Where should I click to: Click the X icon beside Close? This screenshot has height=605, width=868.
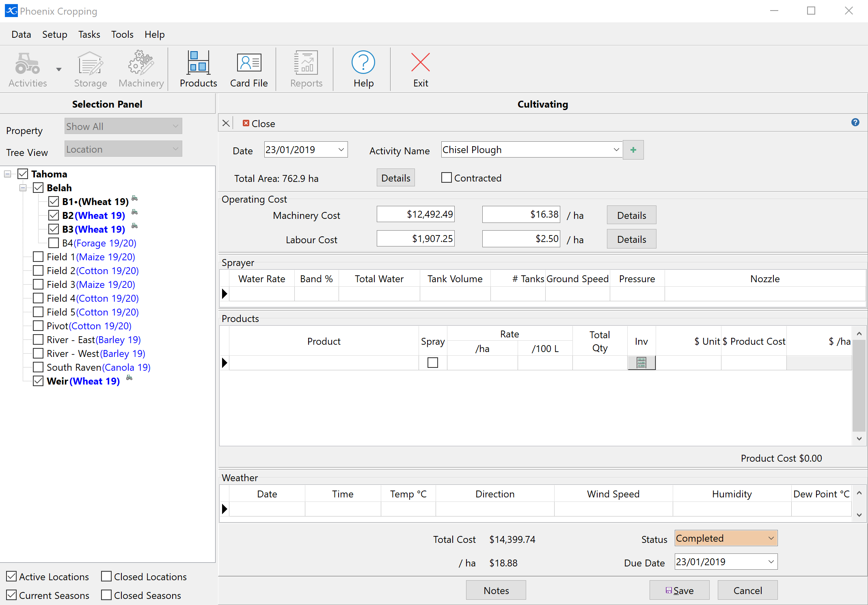tap(226, 123)
